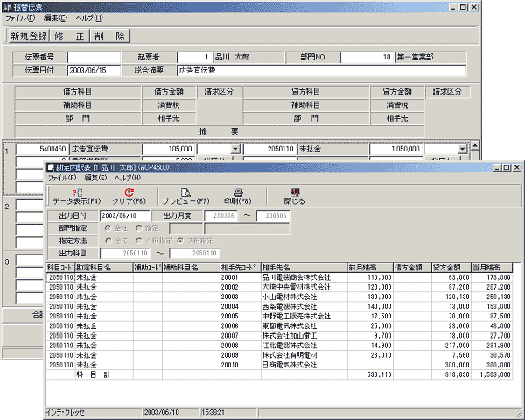Click the 科目コード column header
Image resolution: width=525 pixels, height=420 pixels.
coord(60,268)
